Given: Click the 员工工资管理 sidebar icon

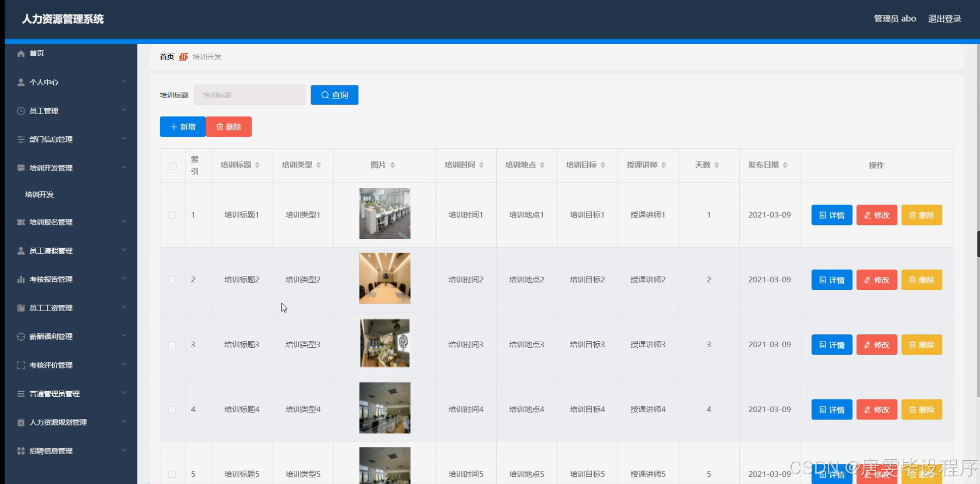Looking at the screenshot, I should [x=21, y=308].
